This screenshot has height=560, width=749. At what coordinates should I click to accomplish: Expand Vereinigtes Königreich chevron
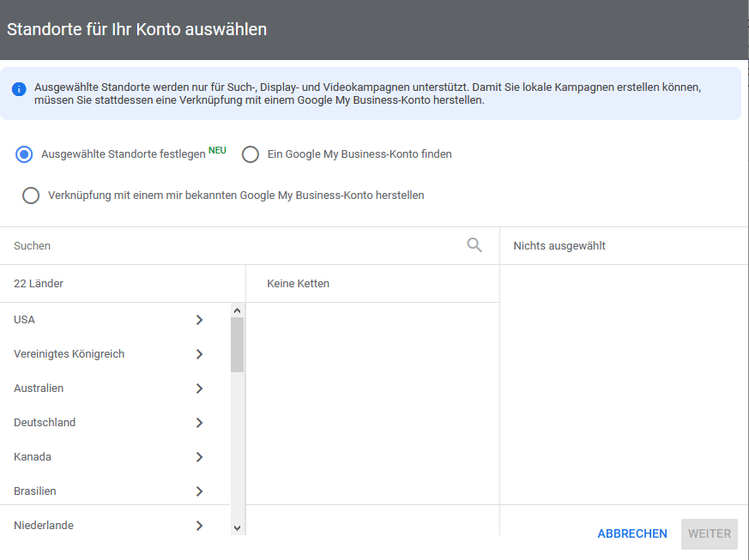point(199,354)
